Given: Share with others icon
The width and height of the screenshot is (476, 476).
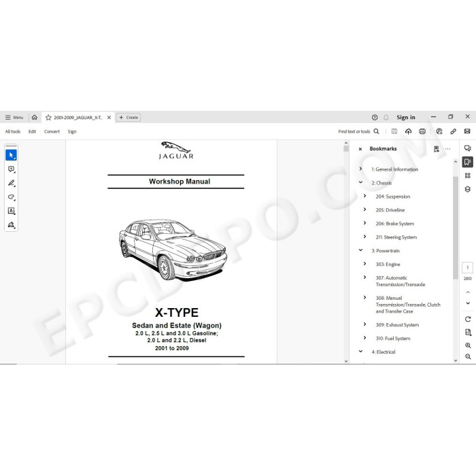Looking at the screenshot, I should click(x=439, y=131).
